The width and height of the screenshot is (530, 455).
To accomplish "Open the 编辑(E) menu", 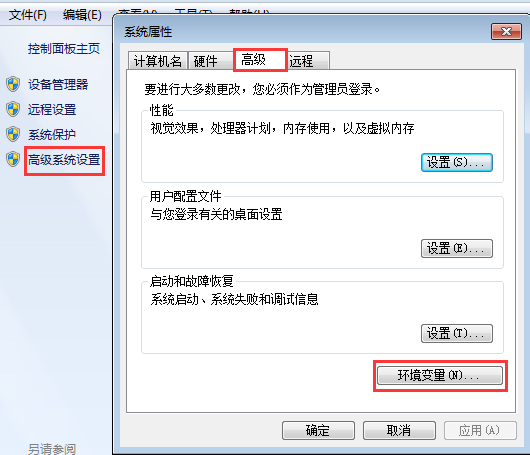I will [82, 15].
